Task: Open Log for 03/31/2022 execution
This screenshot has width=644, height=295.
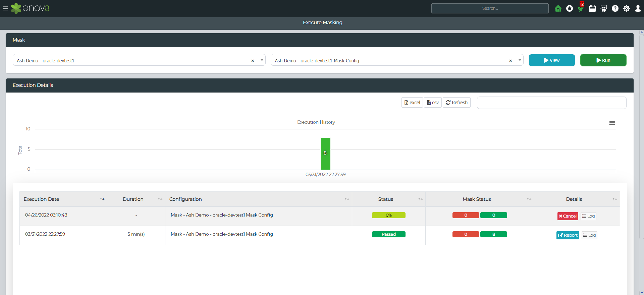Action: (589, 235)
